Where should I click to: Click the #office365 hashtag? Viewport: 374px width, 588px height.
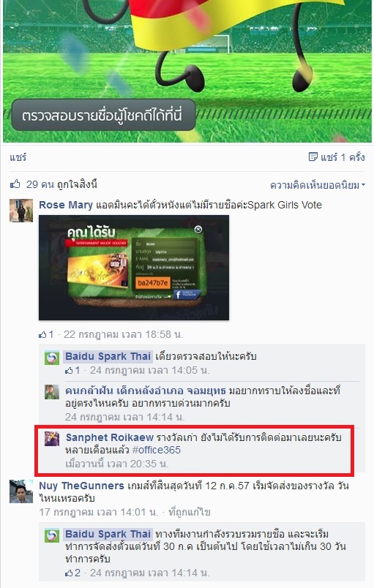point(157,450)
